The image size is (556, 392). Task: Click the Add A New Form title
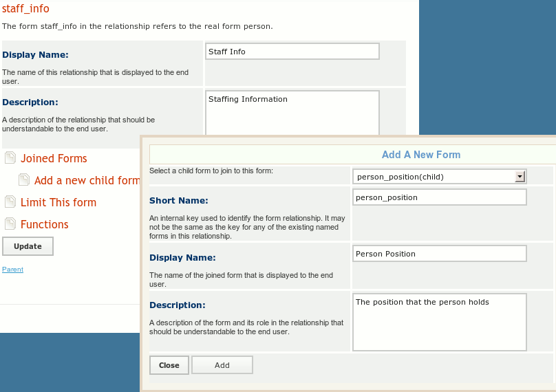coord(421,155)
